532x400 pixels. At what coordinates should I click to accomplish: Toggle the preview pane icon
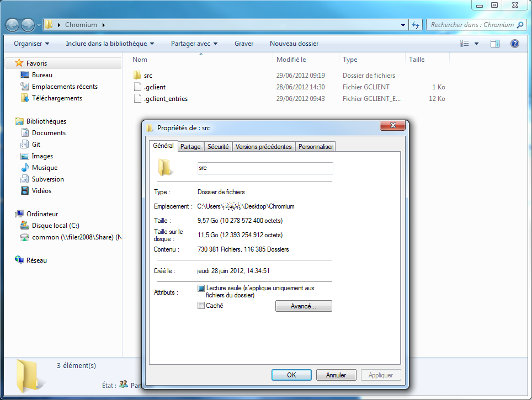point(495,44)
